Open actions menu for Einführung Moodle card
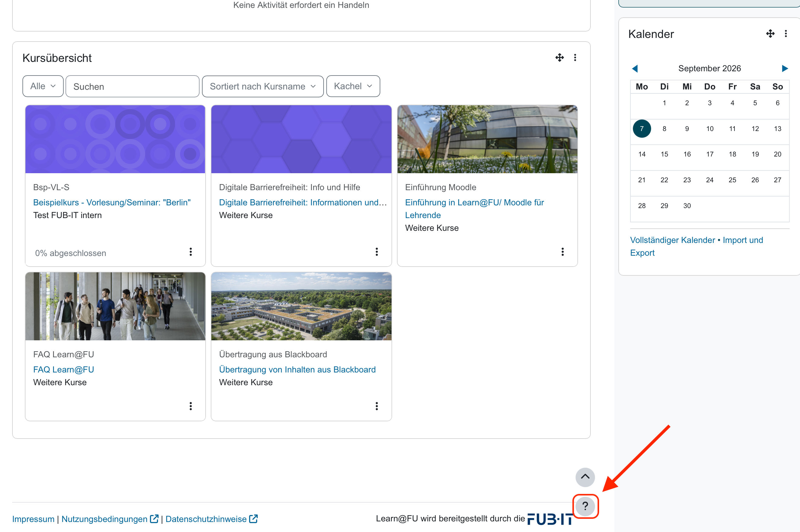800x532 pixels. 562,252
